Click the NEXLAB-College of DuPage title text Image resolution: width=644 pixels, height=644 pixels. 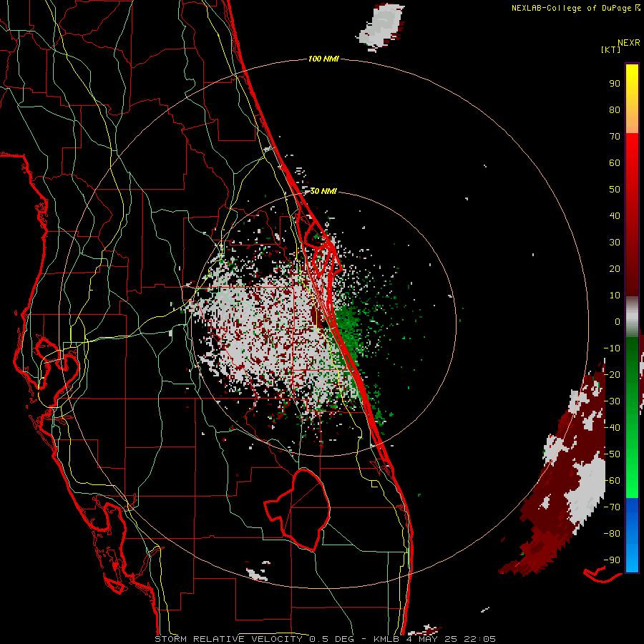click(575, 8)
